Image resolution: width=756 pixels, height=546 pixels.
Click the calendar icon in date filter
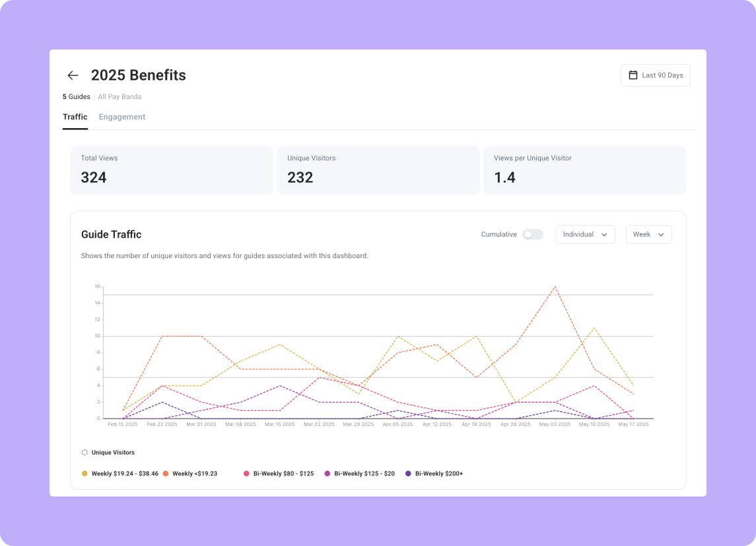[633, 75]
